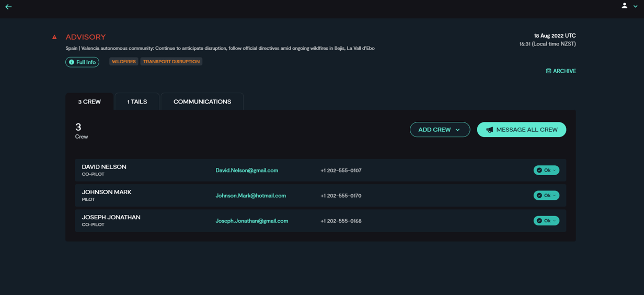Click Johnson.Mark@hotmail.com email link

[250, 196]
